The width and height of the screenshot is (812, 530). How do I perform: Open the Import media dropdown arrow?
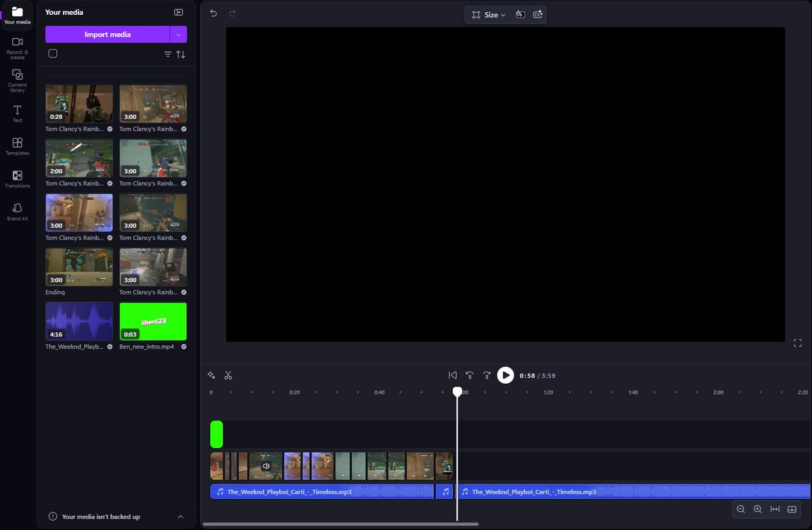tap(180, 34)
